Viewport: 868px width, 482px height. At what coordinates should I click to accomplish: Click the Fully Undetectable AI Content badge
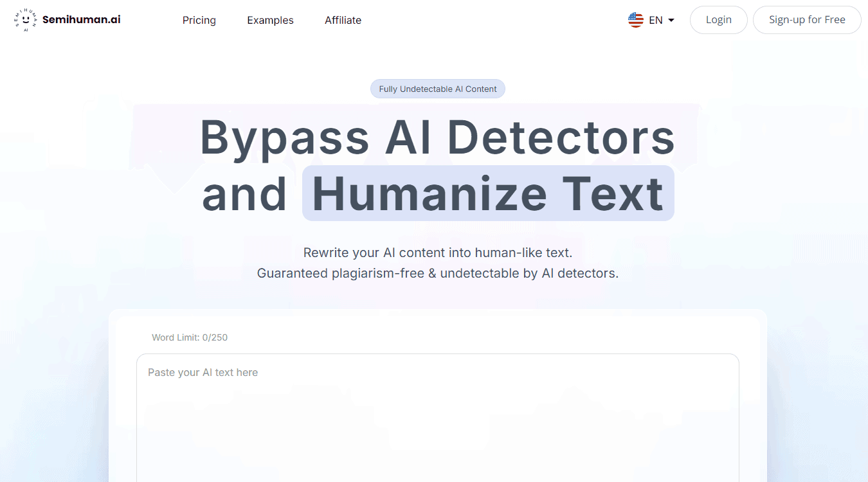(437, 89)
